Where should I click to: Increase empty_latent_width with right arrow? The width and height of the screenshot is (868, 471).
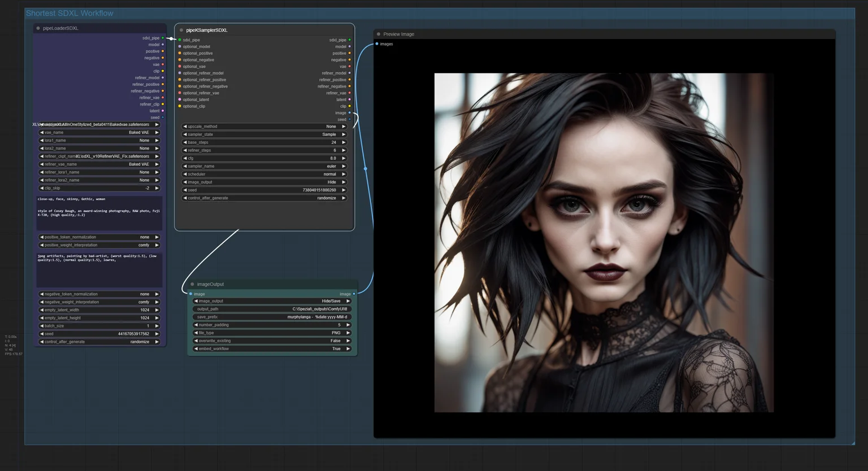click(x=157, y=309)
